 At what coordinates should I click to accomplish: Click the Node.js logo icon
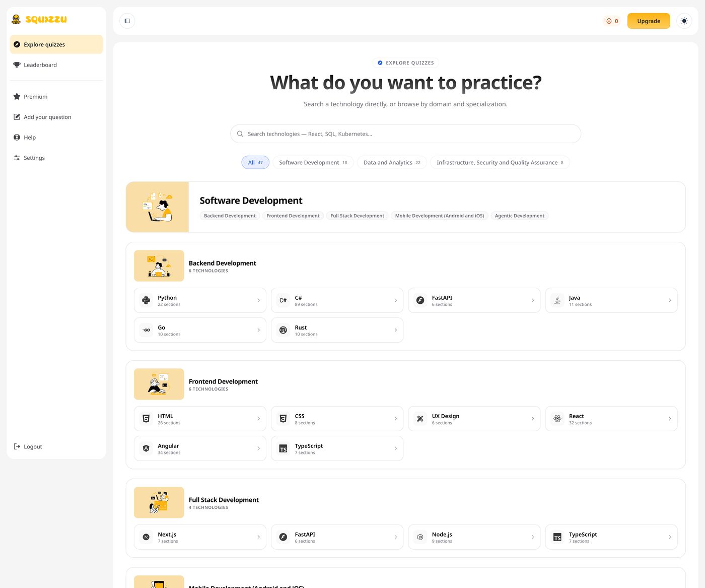pyautogui.click(x=420, y=537)
